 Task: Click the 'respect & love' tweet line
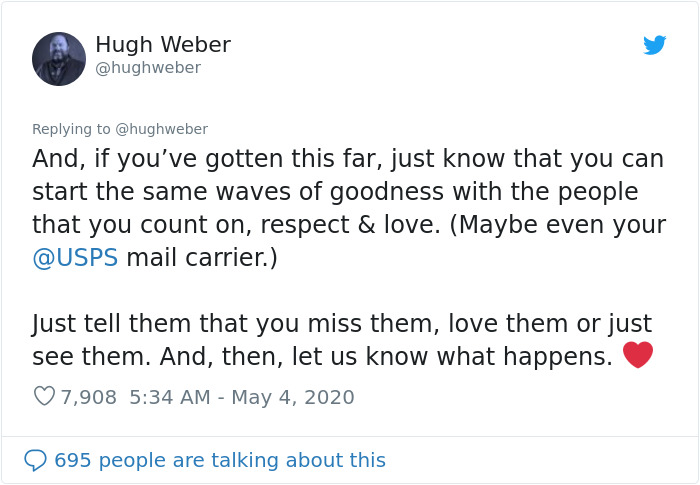click(349, 225)
